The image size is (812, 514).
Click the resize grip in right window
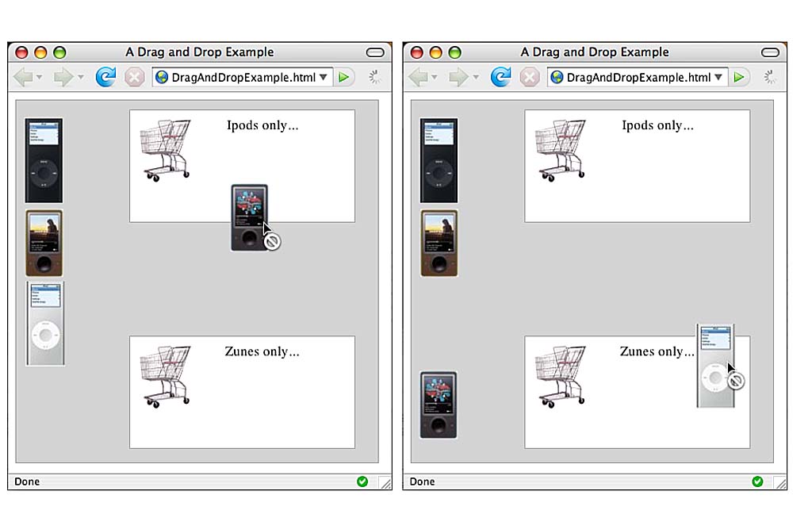(x=780, y=483)
